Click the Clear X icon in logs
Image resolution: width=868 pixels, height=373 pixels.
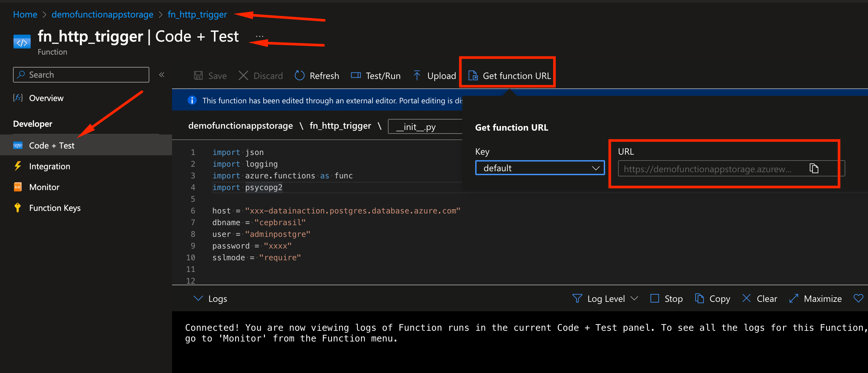click(x=746, y=298)
